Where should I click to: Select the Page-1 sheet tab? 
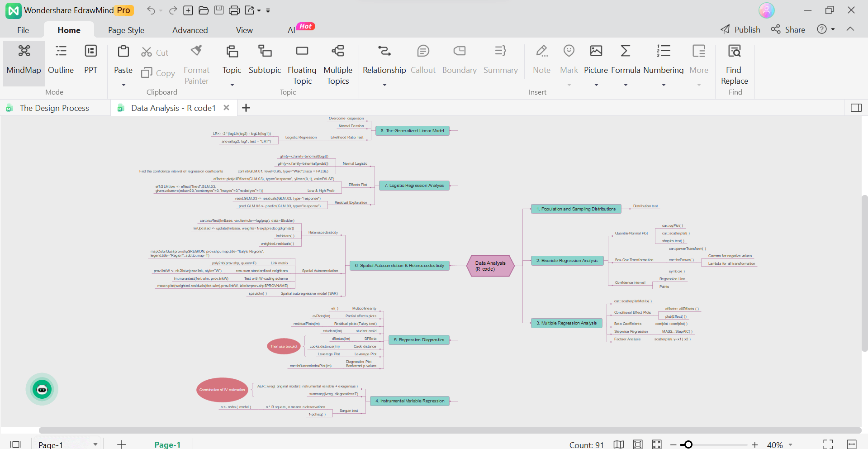[167, 444]
